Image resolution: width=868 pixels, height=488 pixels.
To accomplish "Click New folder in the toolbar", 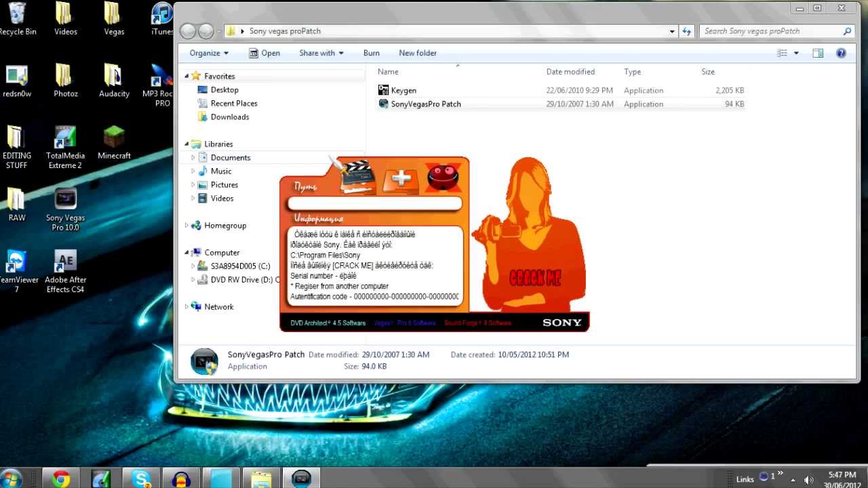I will pyautogui.click(x=418, y=53).
